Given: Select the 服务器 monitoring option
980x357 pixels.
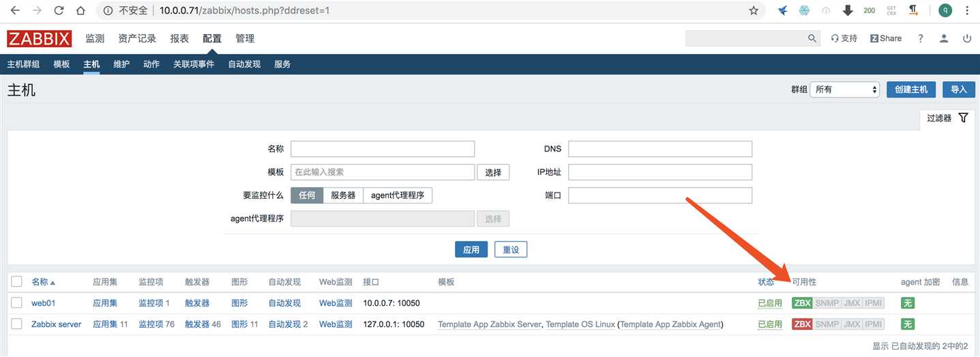Looking at the screenshot, I should click(x=343, y=195).
